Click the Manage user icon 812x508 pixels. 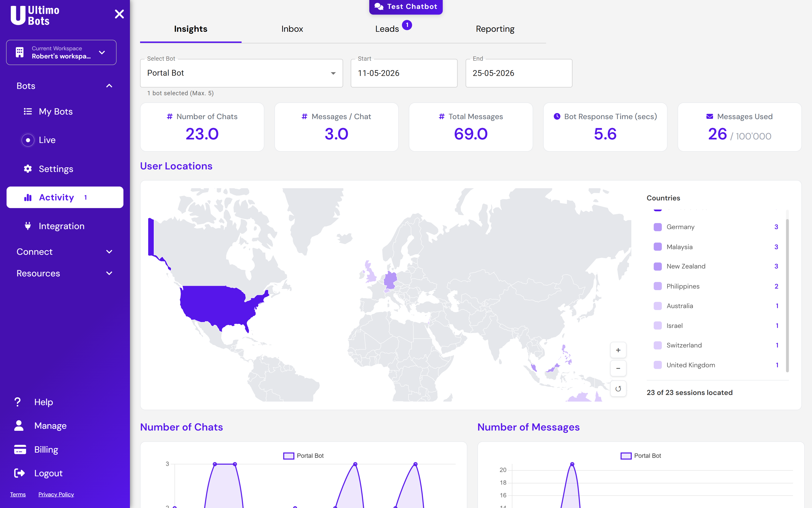(19, 426)
